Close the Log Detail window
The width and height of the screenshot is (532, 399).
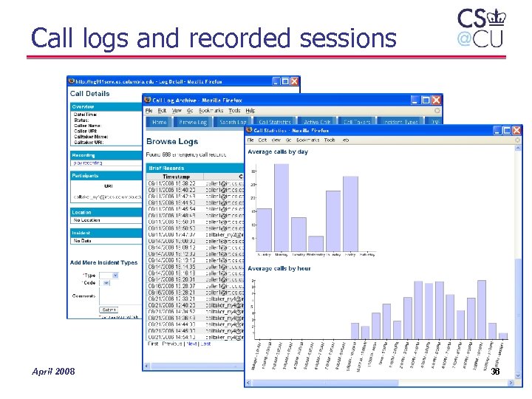tap(295, 81)
